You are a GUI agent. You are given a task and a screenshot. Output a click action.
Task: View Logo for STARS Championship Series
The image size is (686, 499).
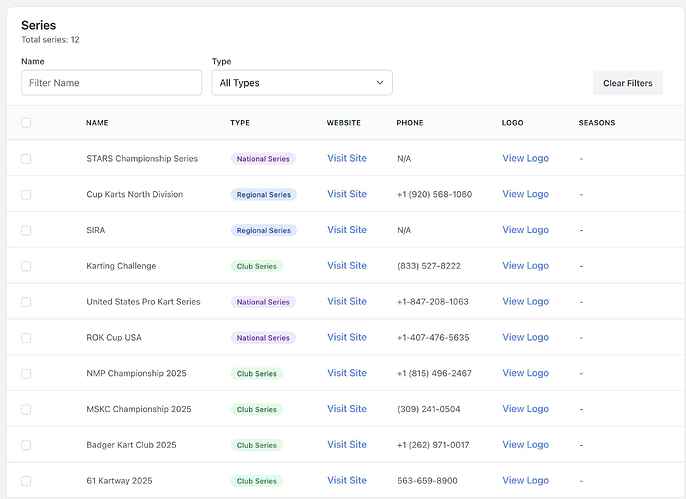525,158
